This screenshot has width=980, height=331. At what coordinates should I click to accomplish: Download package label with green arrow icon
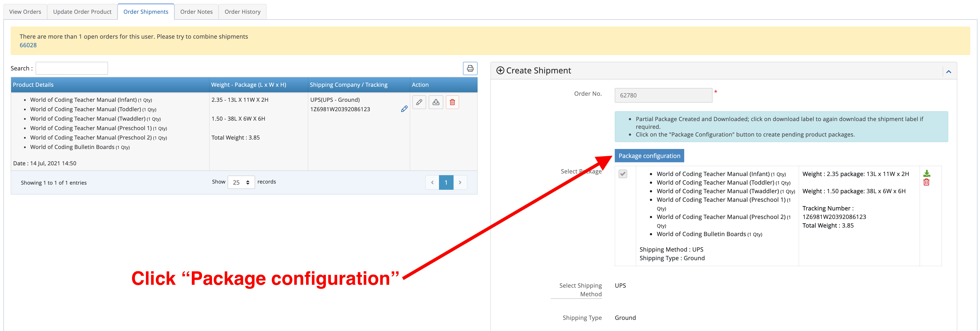pyautogui.click(x=926, y=173)
